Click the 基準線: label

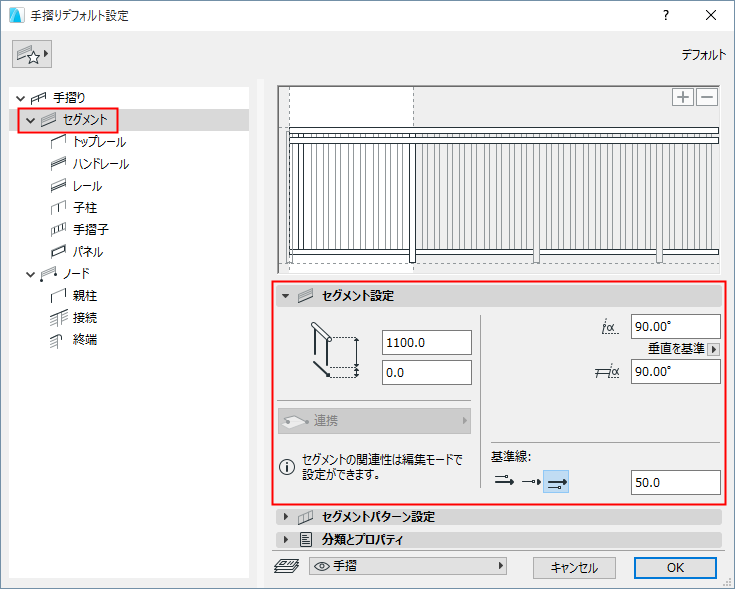point(511,456)
